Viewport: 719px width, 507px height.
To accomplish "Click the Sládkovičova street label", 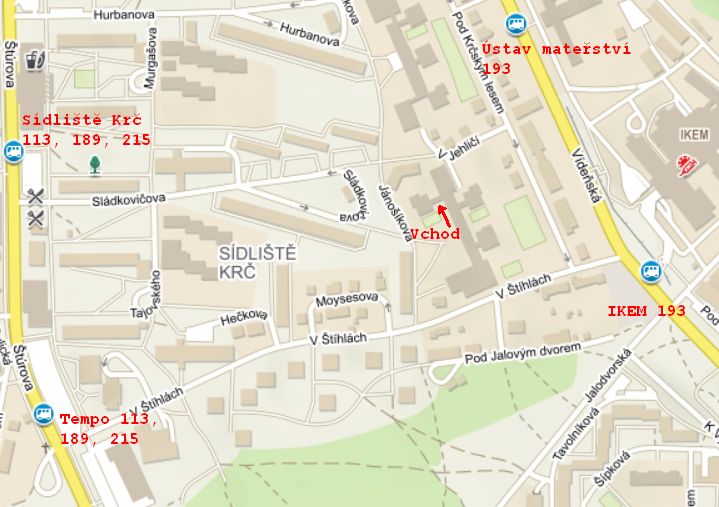I will pyautogui.click(x=128, y=200).
